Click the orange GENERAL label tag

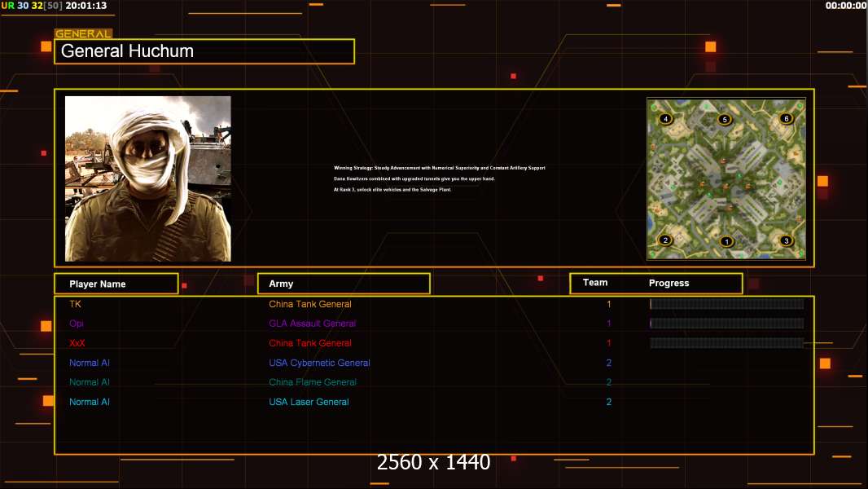(x=84, y=33)
